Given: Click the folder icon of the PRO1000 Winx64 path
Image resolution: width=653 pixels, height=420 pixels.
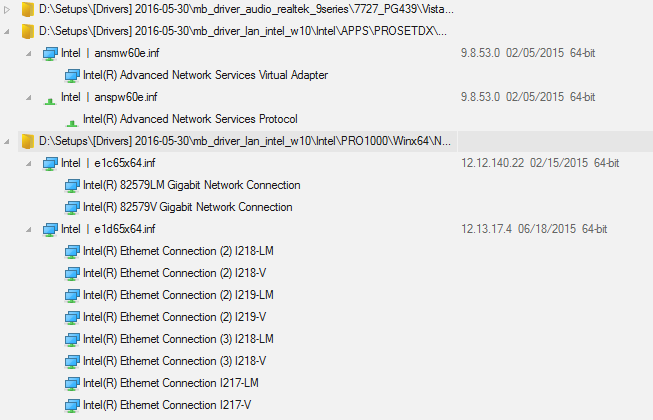Looking at the screenshot, I should pos(27,141).
